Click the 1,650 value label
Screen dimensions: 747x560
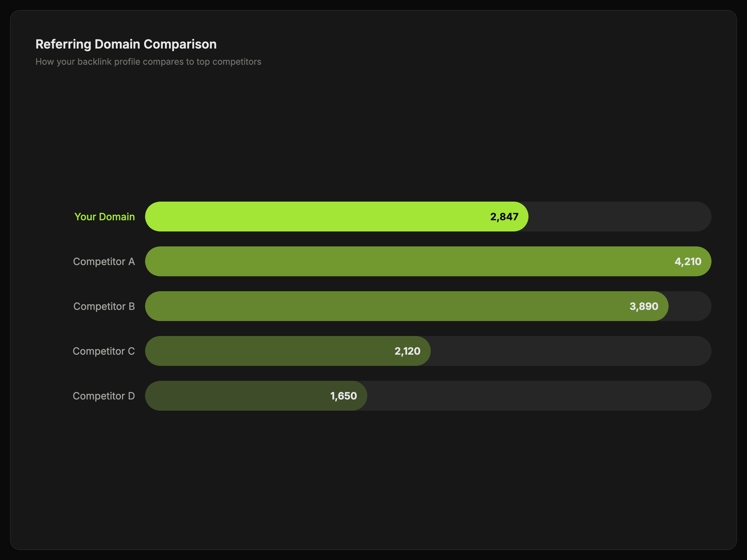[343, 396]
